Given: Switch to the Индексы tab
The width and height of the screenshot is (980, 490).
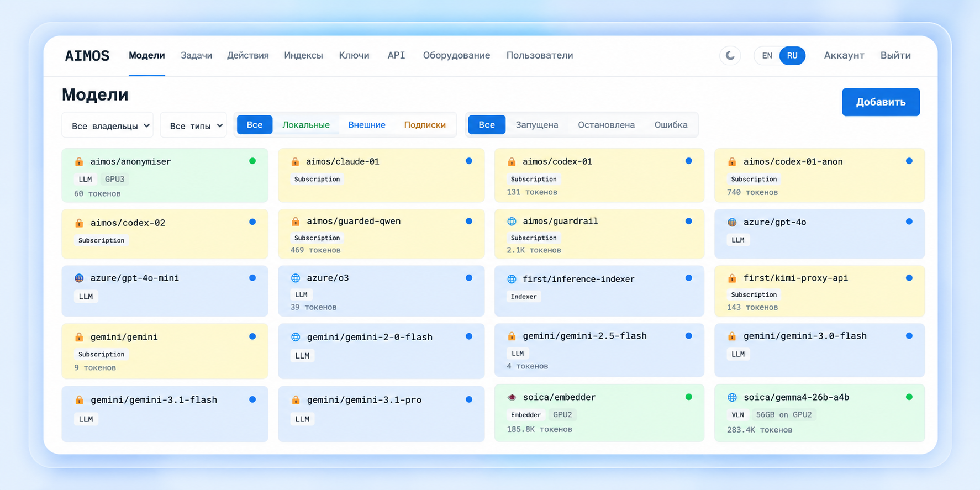Looking at the screenshot, I should point(303,55).
